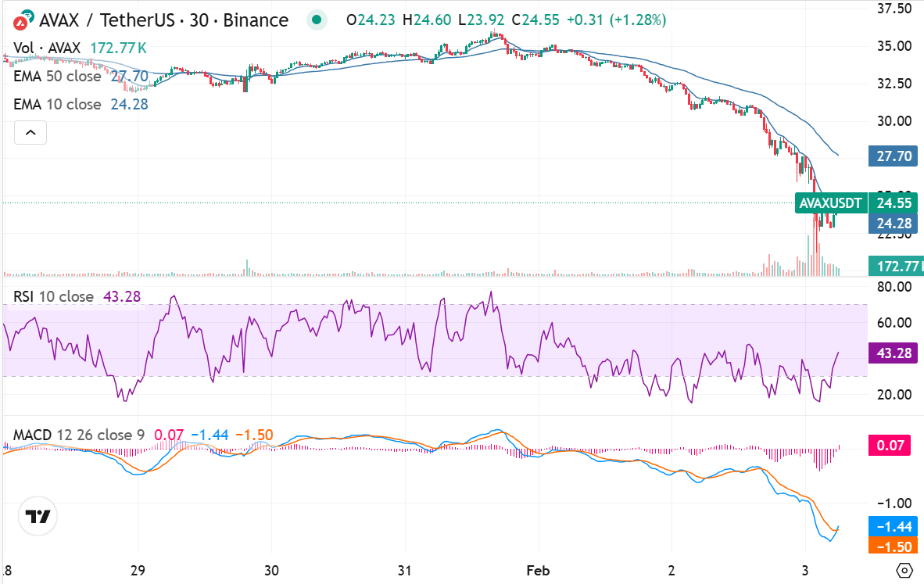Click the 29 date on time axis
Viewport: 924px width, 584px height.
coord(138,571)
